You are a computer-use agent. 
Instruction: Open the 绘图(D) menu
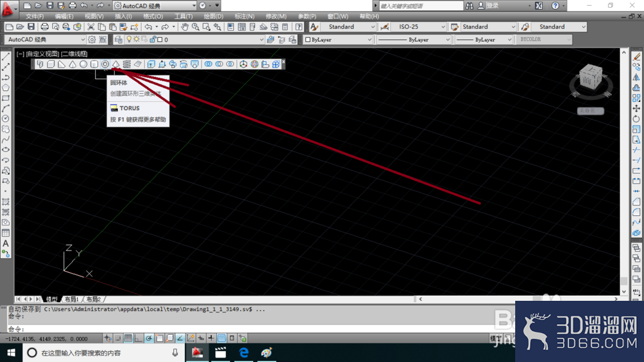tap(214, 17)
